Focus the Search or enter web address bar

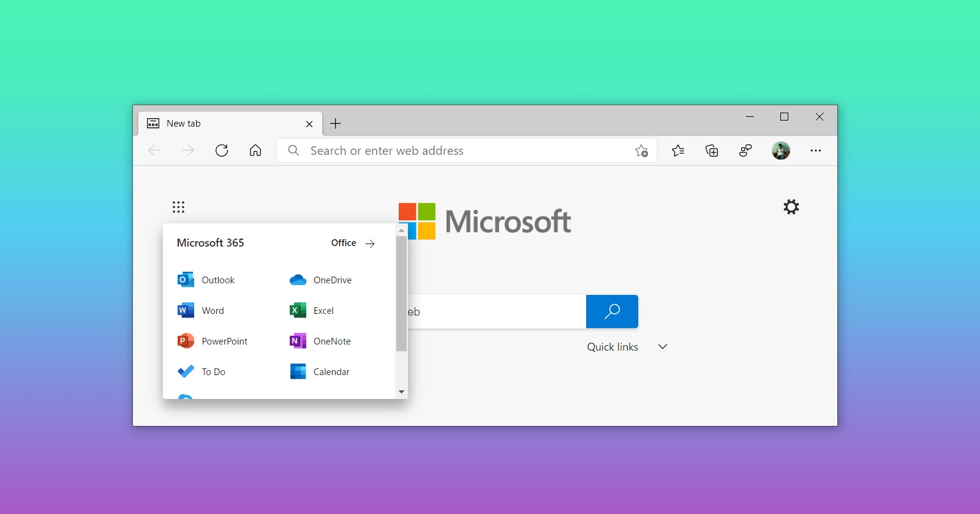(x=467, y=151)
